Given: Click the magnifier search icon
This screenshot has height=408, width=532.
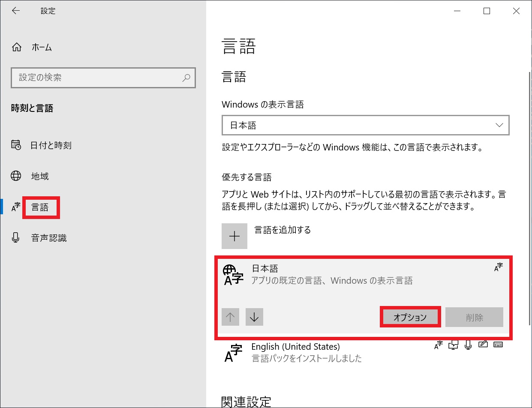Looking at the screenshot, I should (186, 78).
